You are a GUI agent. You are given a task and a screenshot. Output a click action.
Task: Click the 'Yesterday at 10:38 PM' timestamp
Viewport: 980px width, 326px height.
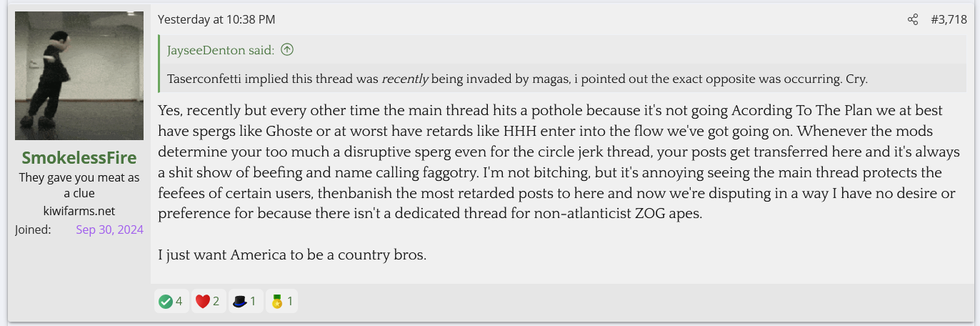pos(216,20)
